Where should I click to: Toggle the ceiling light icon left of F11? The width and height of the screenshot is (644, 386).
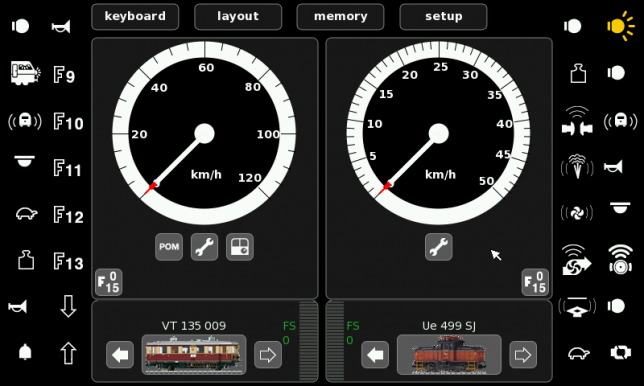tap(25, 161)
